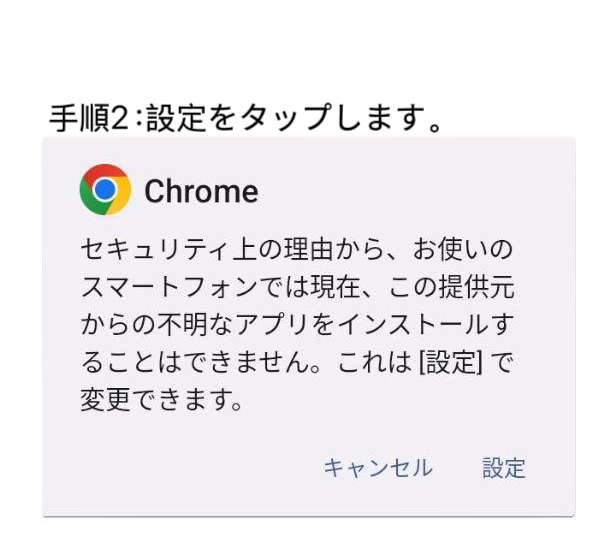Image resolution: width=616 pixels, height=545 pixels.
Task: Tap the 設定 button in the dialog
Action: point(504,467)
